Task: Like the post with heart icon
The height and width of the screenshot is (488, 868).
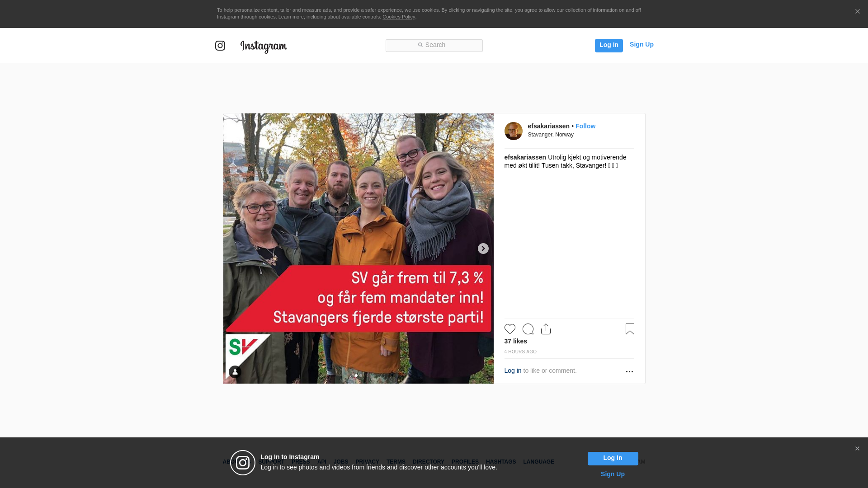Action: click(x=510, y=329)
